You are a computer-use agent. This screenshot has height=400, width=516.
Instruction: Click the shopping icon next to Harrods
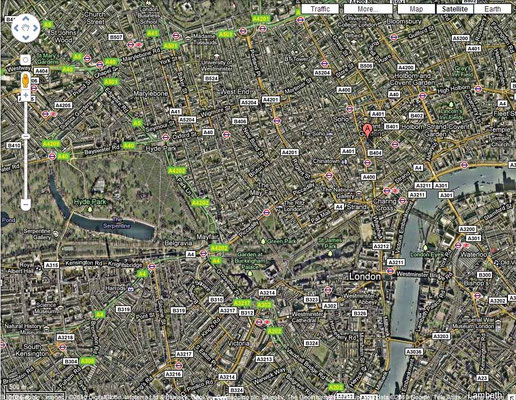[x=131, y=289]
